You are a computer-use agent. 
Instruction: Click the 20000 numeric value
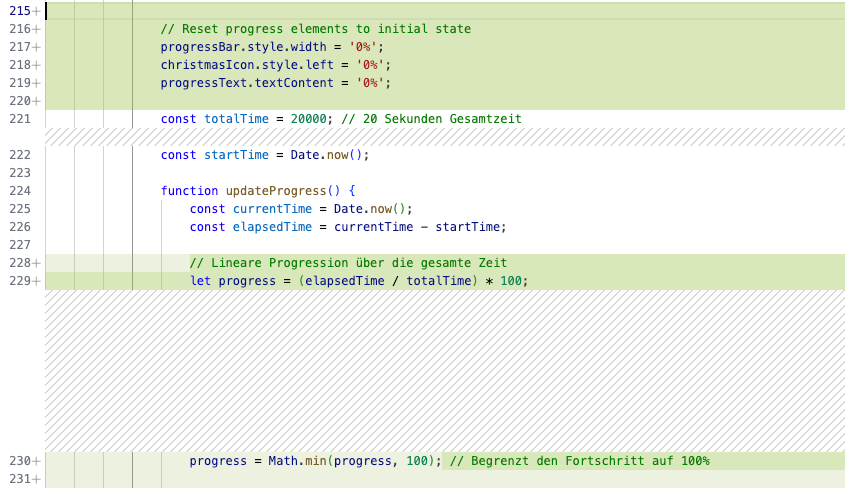coord(308,119)
